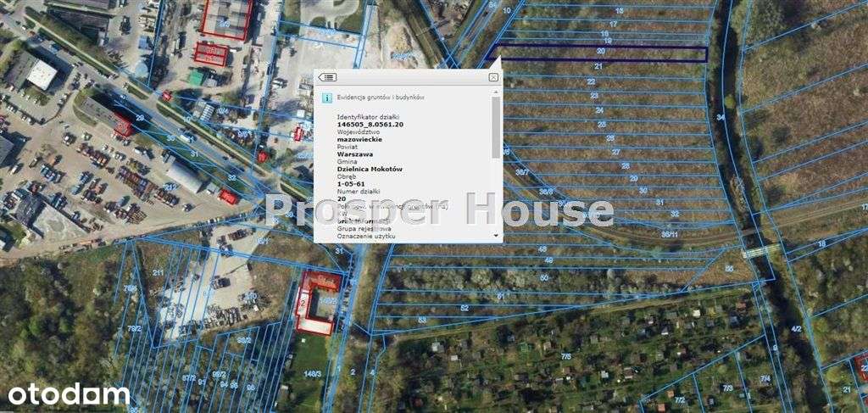Close the parcel information popup

(x=493, y=77)
